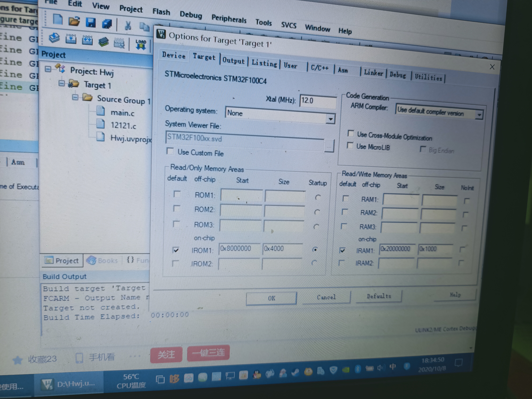532x399 pixels.
Task: Toggle the Use Custom File checkbox
Action: point(170,151)
